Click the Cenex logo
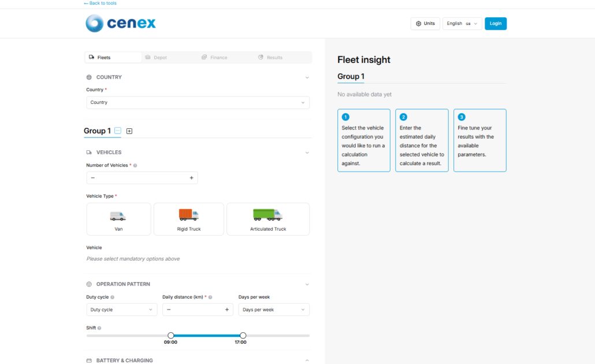This screenshot has width=595, height=364. pyautogui.click(x=121, y=24)
